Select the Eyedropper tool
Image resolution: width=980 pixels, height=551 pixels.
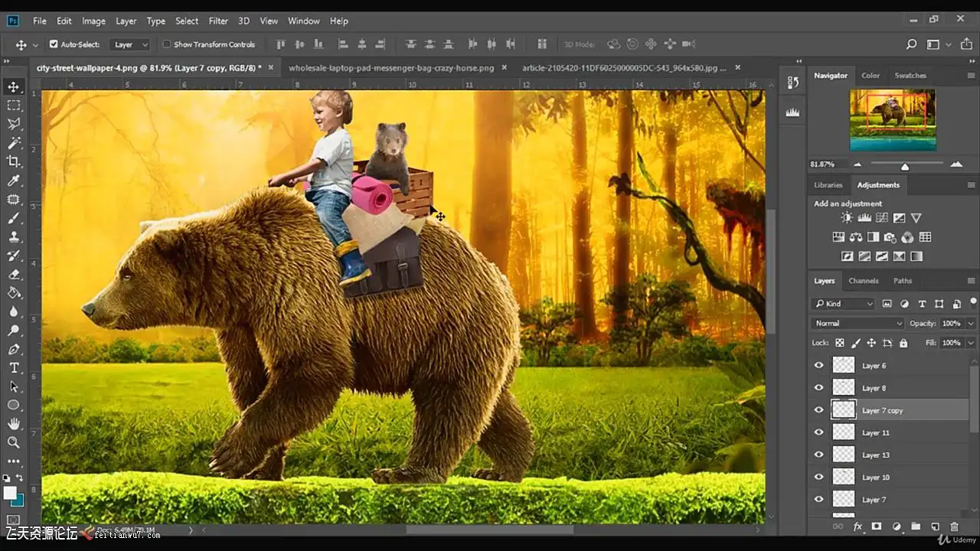(14, 181)
